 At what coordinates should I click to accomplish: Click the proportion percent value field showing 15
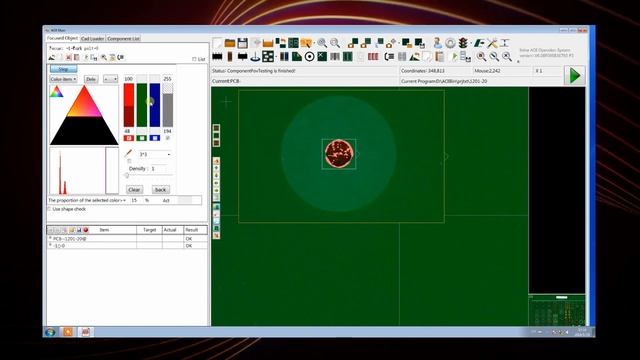pyautogui.click(x=134, y=200)
